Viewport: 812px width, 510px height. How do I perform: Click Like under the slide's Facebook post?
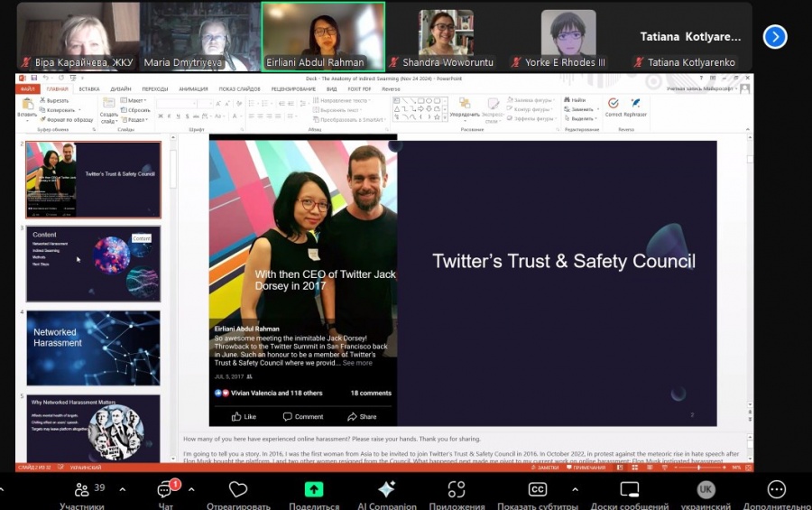pos(244,417)
